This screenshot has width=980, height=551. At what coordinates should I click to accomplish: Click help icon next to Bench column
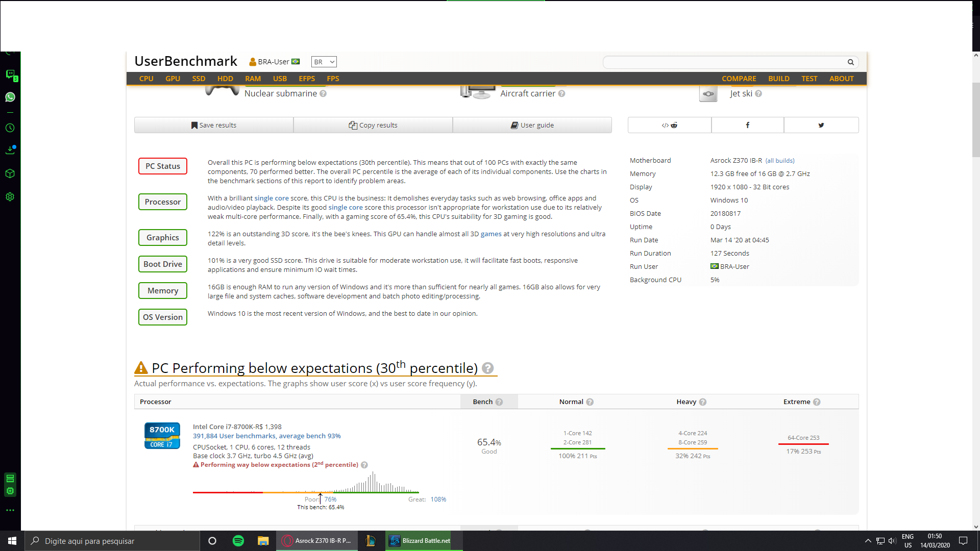point(499,402)
